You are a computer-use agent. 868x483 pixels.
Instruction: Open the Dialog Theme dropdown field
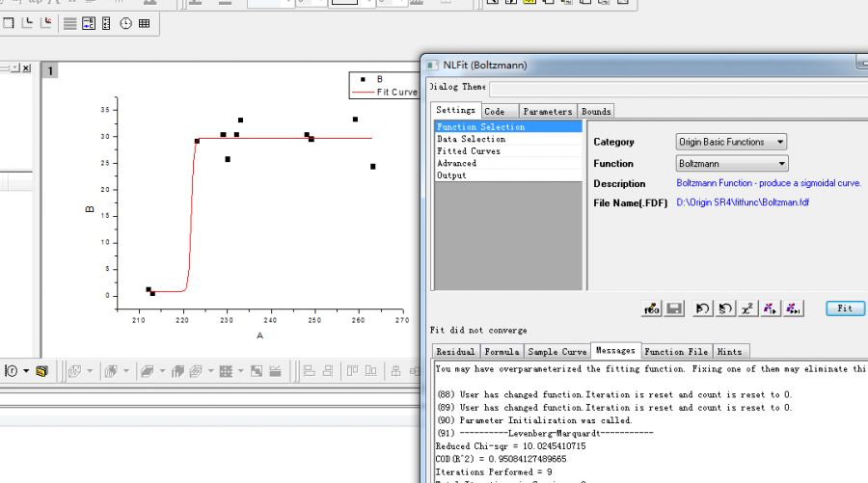pos(675,89)
